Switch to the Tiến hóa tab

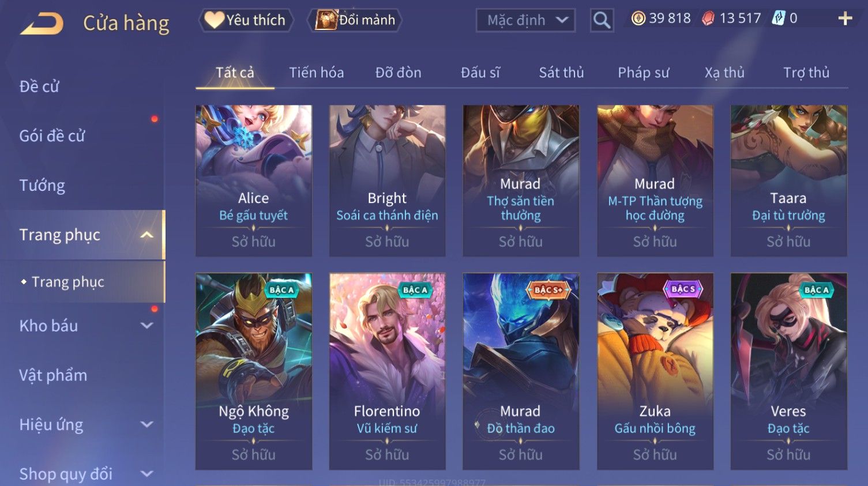[x=316, y=73]
